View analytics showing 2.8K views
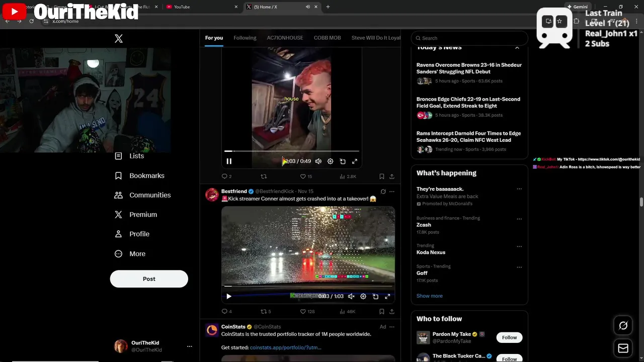 pos(348,176)
